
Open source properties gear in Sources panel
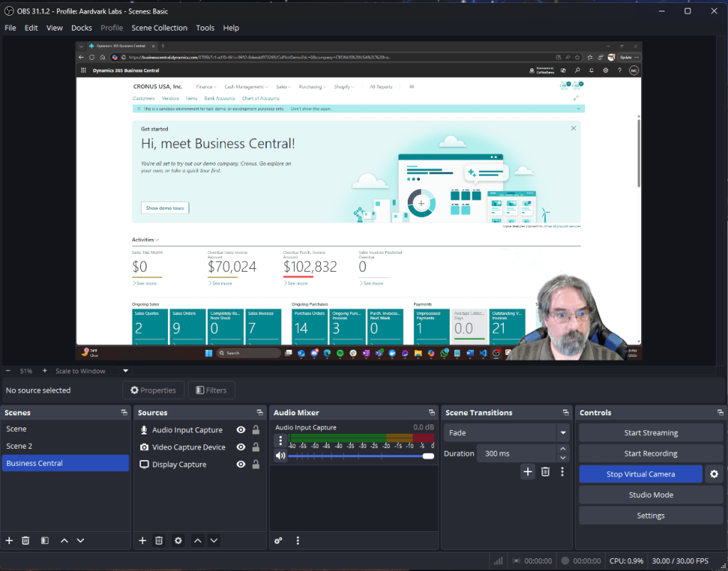[x=178, y=540]
